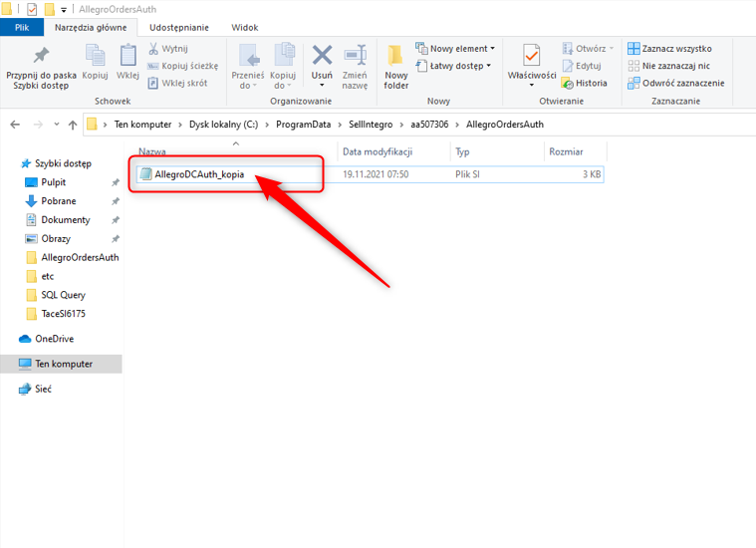Click title bar properties checkmark icon
756x548 pixels.
(x=32, y=9)
